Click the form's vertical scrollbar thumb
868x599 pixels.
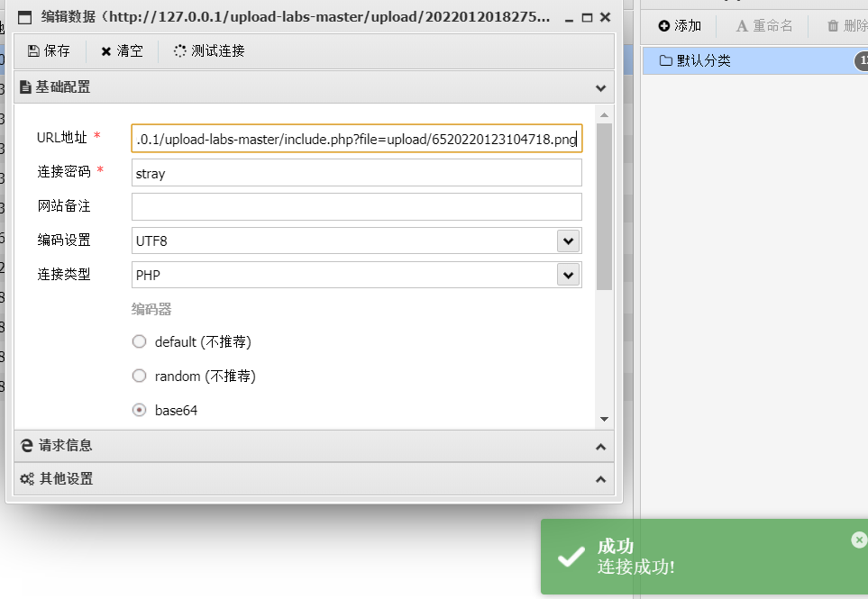(x=604, y=206)
